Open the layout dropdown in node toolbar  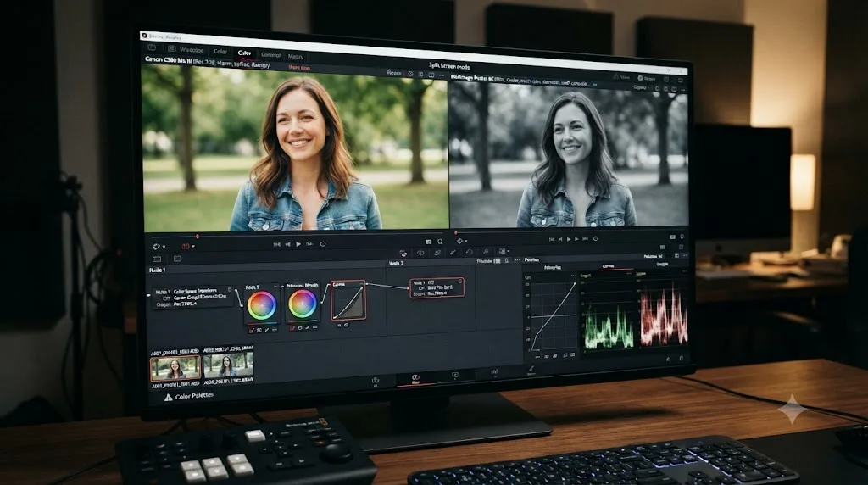pyautogui.click(x=504, y=251)
